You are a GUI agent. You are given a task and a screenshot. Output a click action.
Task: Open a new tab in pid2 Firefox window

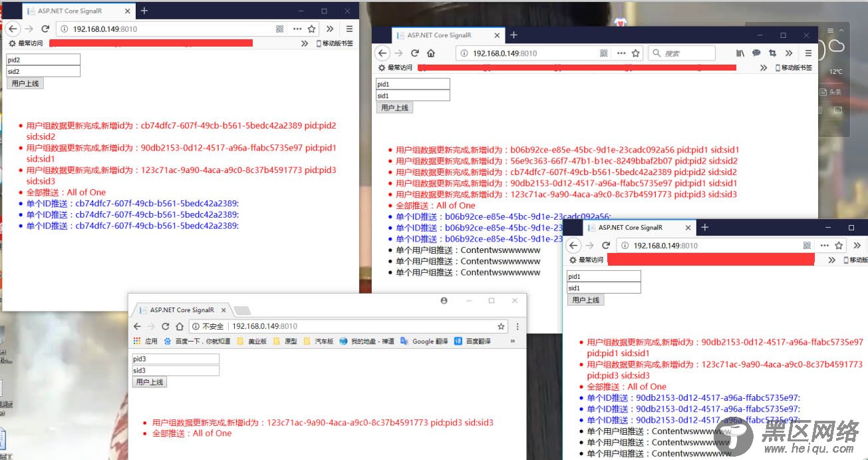144,11
